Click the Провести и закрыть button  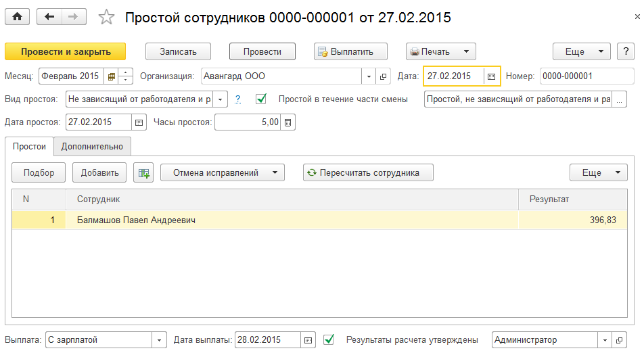pos(66,51)
